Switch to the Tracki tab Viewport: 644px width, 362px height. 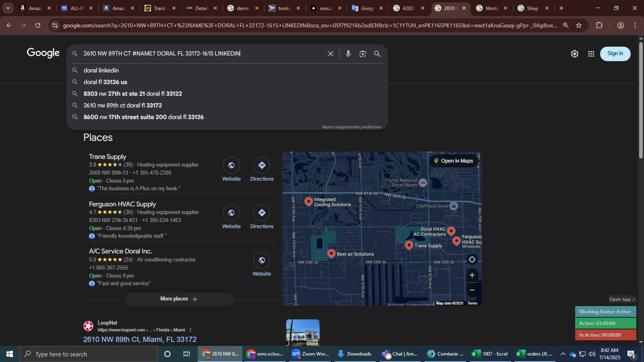click(x=160, y=8)
